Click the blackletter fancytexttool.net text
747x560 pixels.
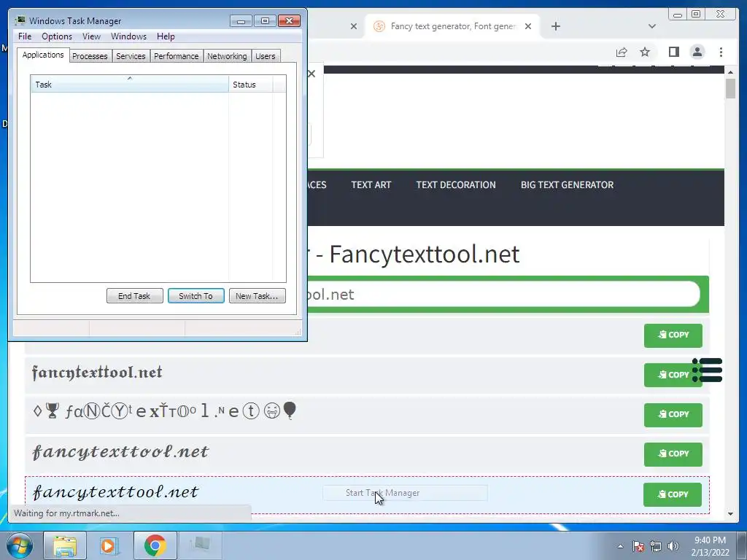point(97,373)
